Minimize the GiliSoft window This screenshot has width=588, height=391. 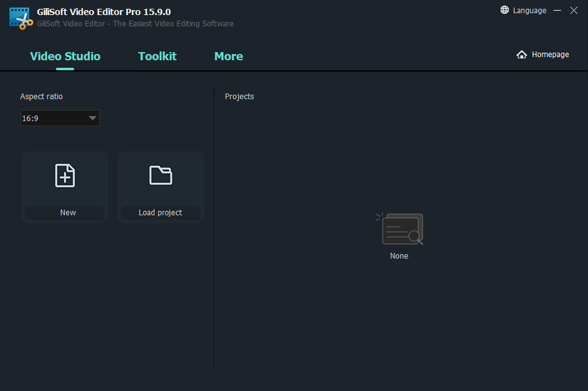pyautogui.click(x=557, y=11)
